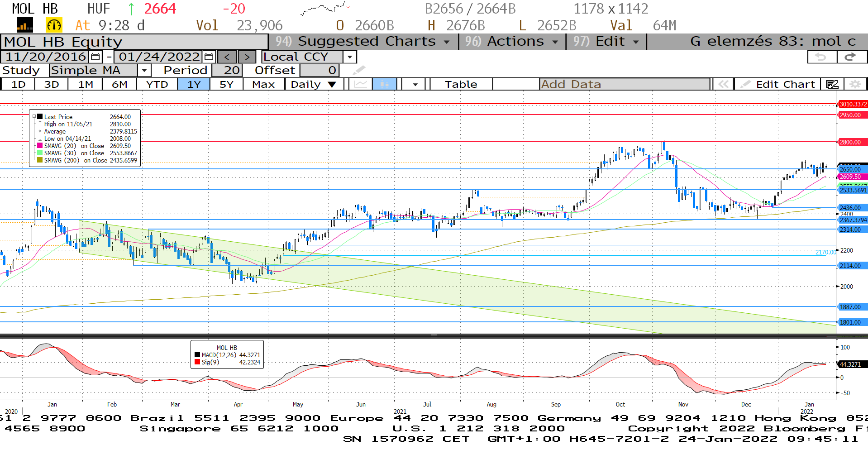Click the SMAVG (30) green legend swatch

(40, 153)
